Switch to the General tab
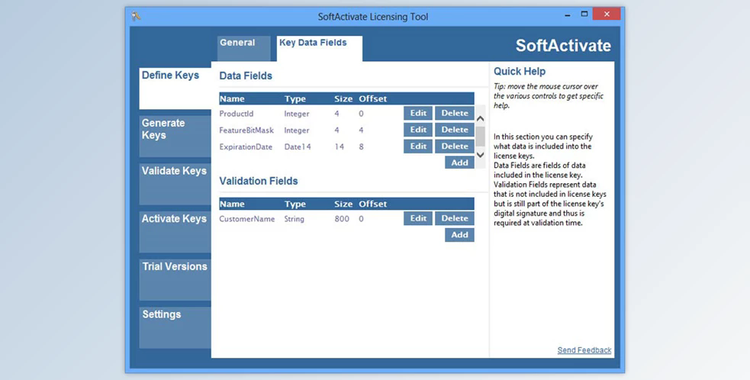This screenshot has width=750, height=380. click(243, 49)
